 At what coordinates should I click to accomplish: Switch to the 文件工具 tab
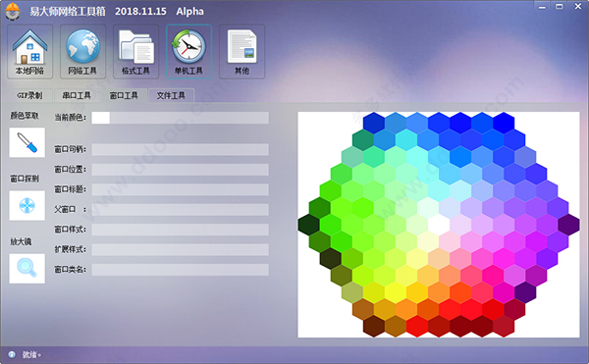pos(171,95)
